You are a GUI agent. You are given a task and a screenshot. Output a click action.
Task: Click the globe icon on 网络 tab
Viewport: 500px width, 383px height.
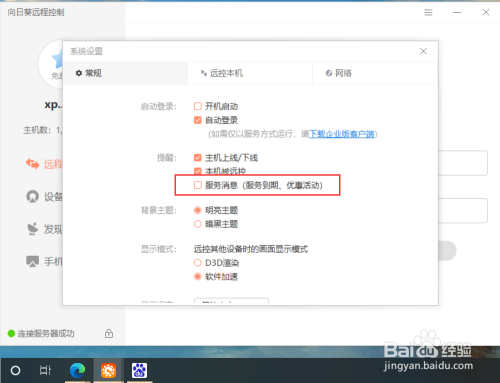click(x=329, y=73)
